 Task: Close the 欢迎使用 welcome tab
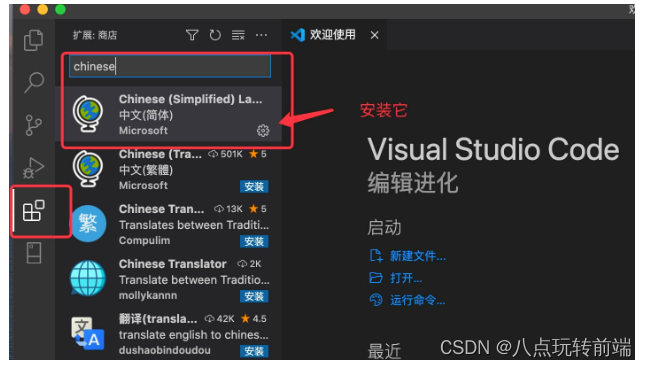(x=374, y=35)
